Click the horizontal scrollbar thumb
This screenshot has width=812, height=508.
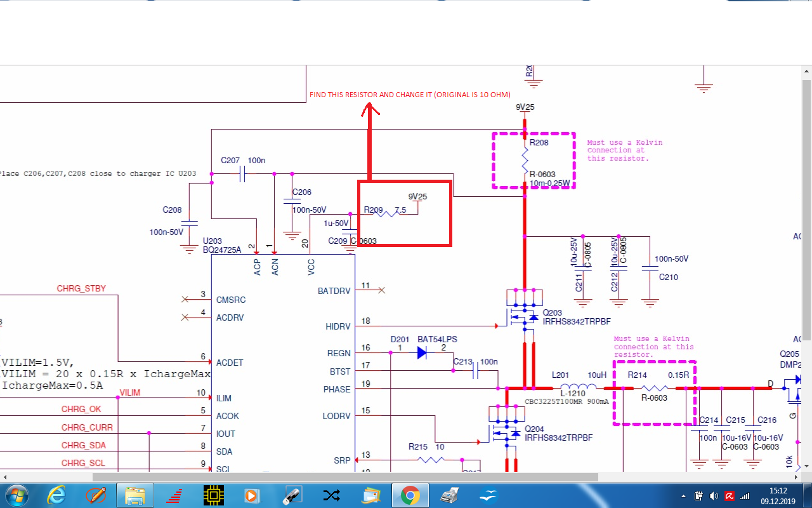(344, 477)
